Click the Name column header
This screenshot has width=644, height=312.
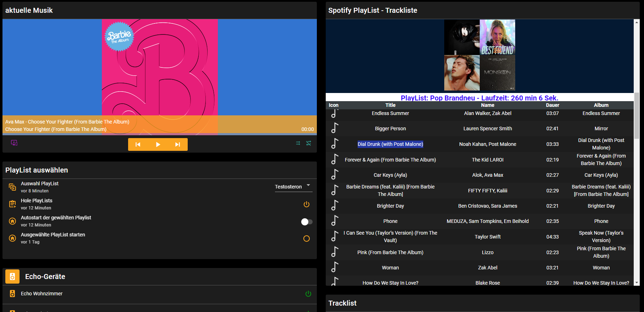point(488,105)
